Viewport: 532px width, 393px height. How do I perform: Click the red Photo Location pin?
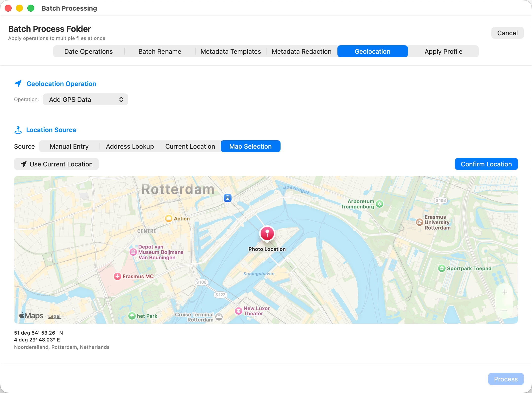267,233
